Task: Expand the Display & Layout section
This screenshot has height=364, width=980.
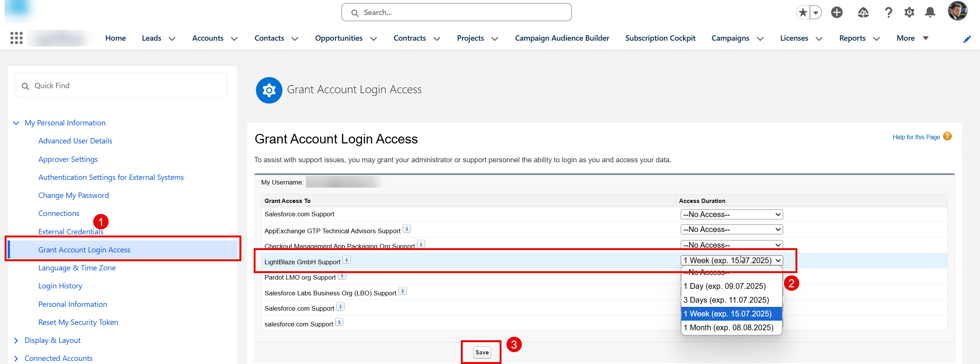Action: [16, 341]
